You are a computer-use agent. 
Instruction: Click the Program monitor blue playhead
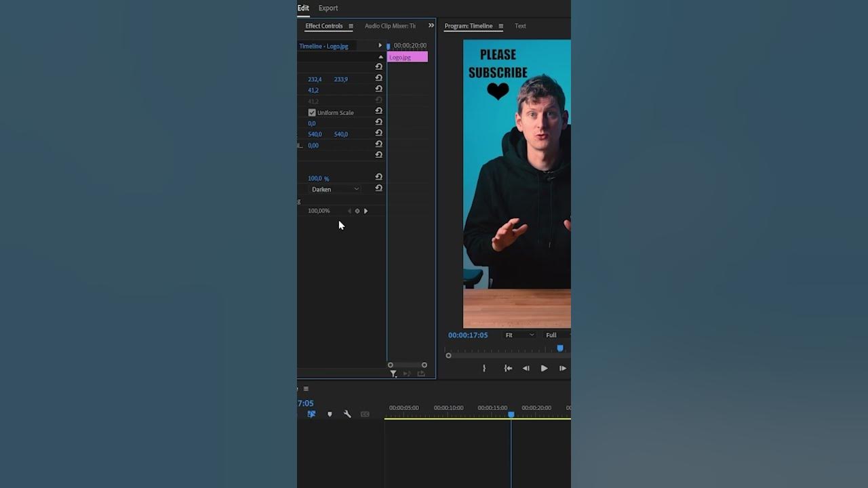click(560, 348)
